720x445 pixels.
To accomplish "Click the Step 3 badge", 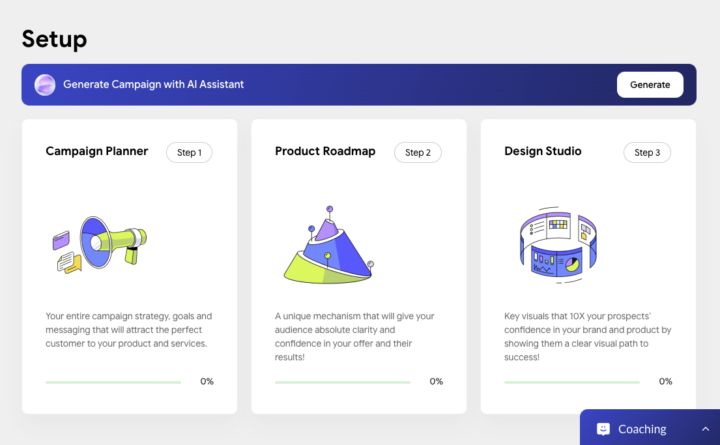I will [x=647, y=152].
